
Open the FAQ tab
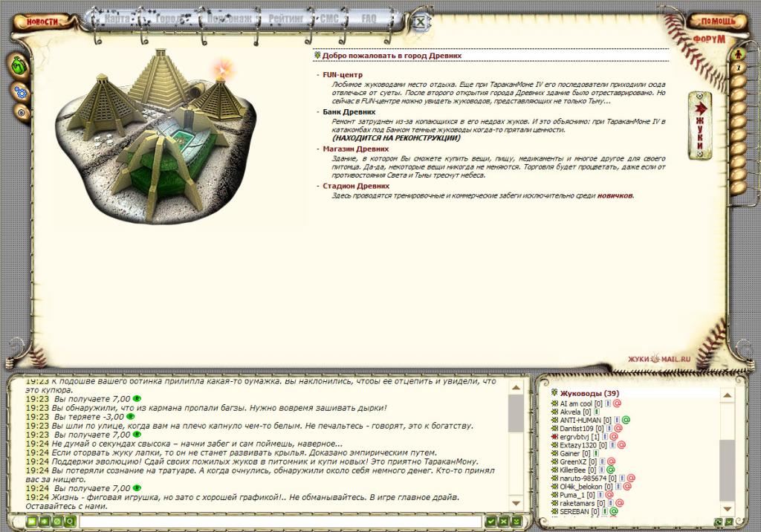tap(369, 17)
